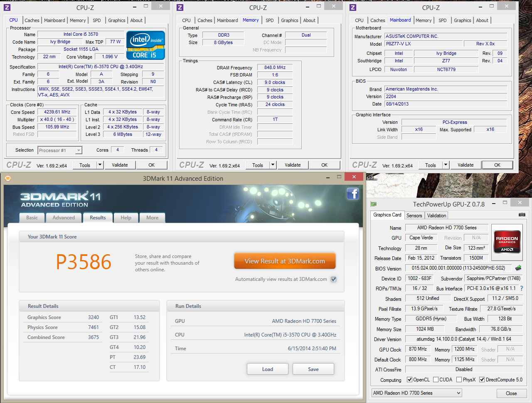
Task: Open Facebook icon in 3DMark 11 header
Action: coord(352,194)
